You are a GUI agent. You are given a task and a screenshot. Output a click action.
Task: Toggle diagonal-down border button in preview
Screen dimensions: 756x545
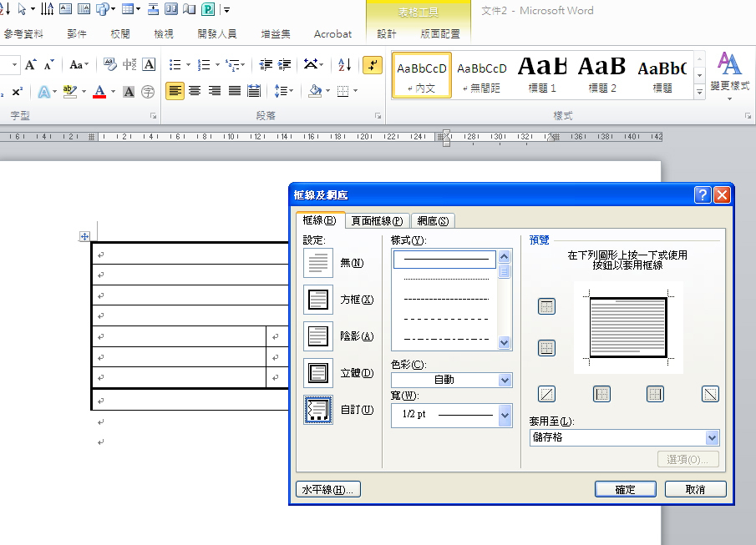point(710,394)
